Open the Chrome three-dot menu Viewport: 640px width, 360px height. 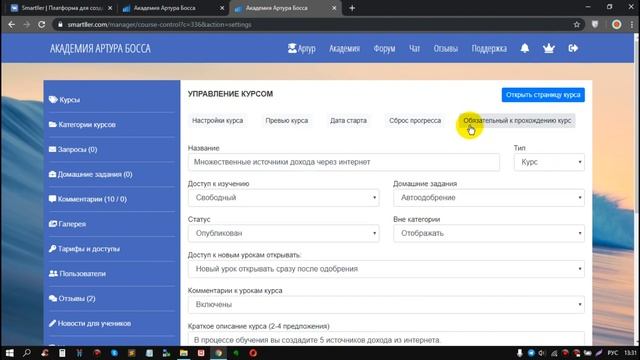(632, 24)
